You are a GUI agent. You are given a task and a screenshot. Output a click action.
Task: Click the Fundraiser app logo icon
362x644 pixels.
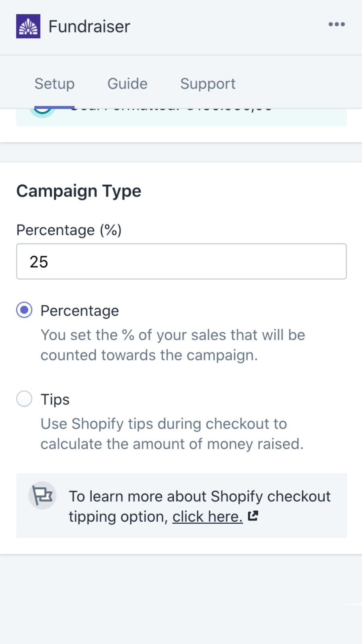click(28, 26)
